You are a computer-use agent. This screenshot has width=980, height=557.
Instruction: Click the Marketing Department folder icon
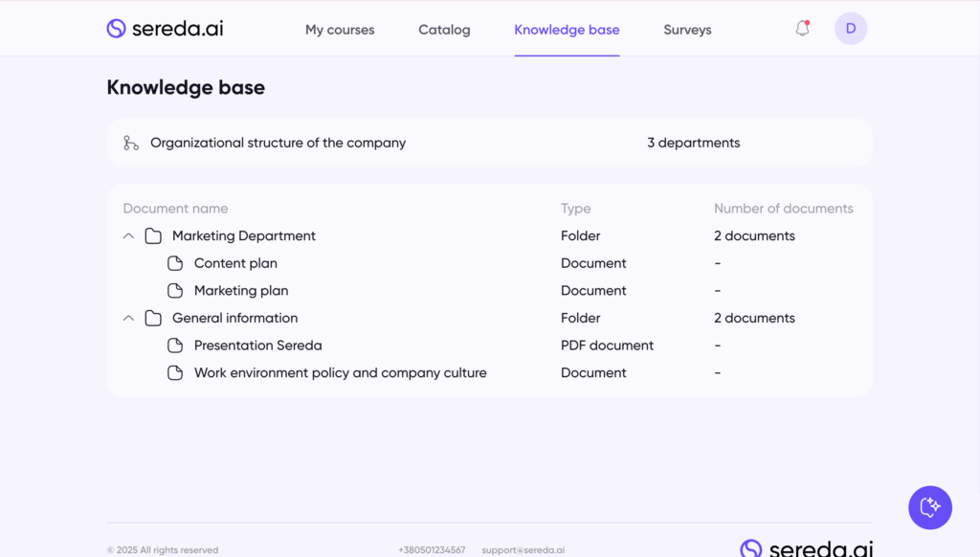coord(153,236)
